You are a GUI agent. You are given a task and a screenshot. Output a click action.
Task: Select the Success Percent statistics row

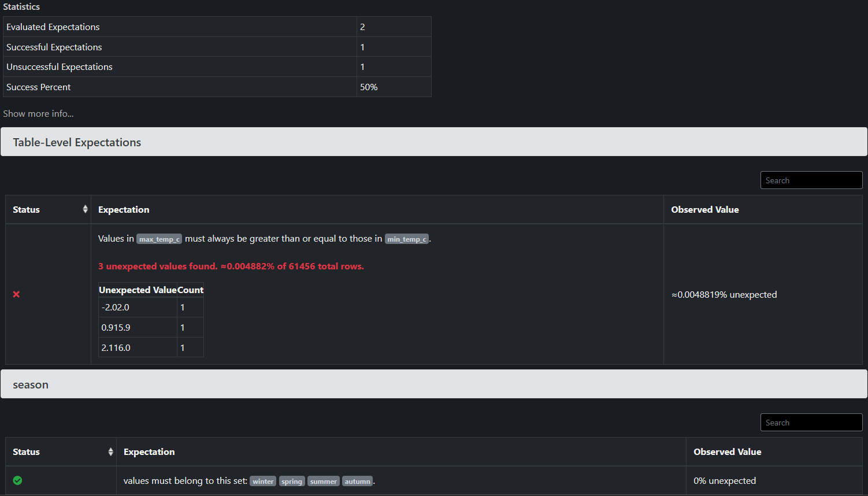click(x=217, y=87)
